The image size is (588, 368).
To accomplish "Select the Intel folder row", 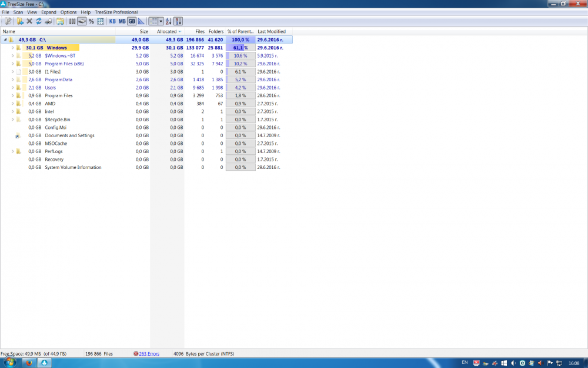I will tap(146, 111).
